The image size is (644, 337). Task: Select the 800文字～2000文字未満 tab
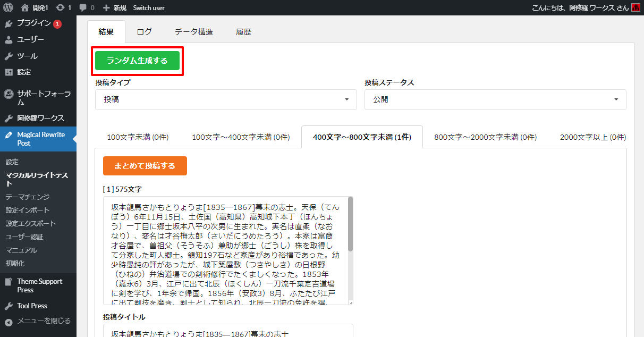pos(485,137)
